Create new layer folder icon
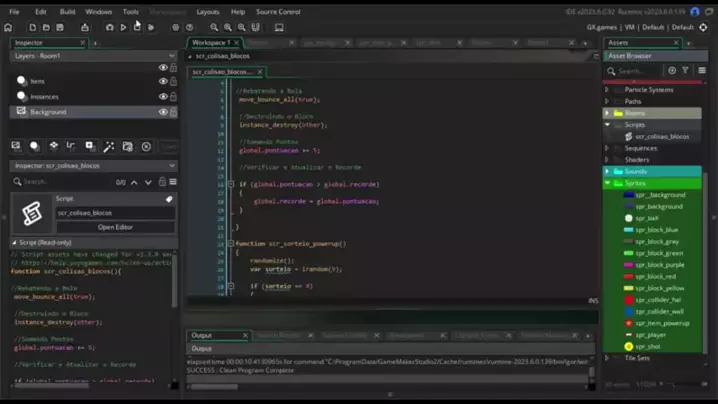This screenshot has width=718, height=404. (127, 146)
